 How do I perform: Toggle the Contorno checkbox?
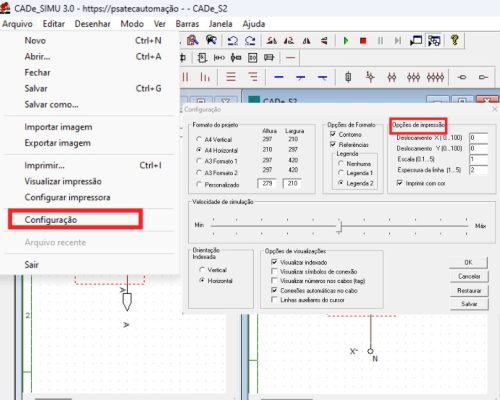[x=332, y=134]
